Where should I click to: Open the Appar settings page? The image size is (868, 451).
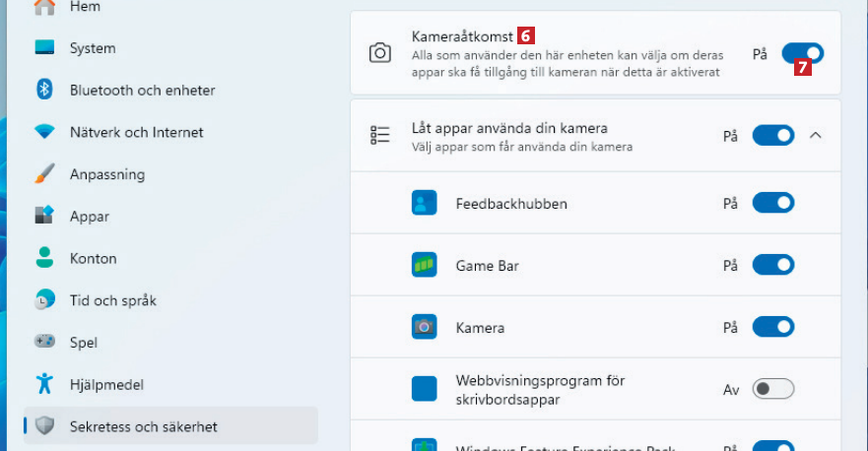click(170, 216)
